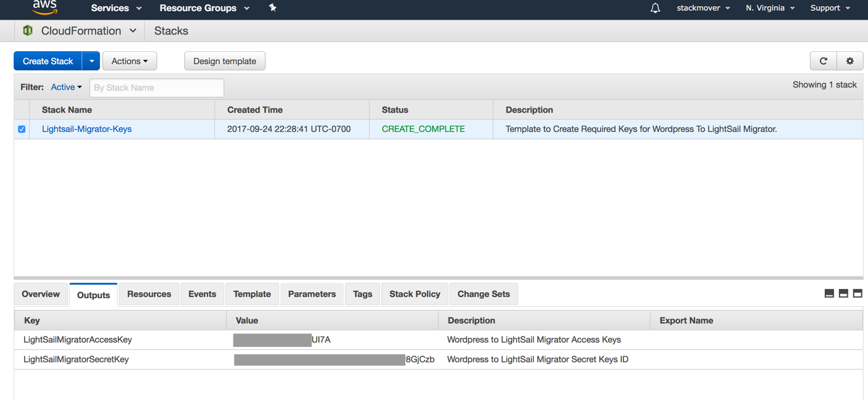This screenshot has height=400, width=868.
Task: View the Events tab
Action: point(202,294)
